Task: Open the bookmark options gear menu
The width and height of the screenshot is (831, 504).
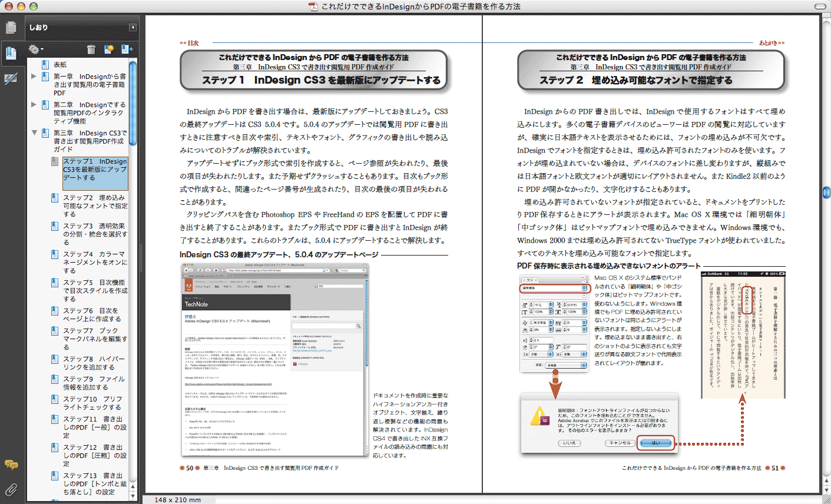Action: tap(36, 49)
